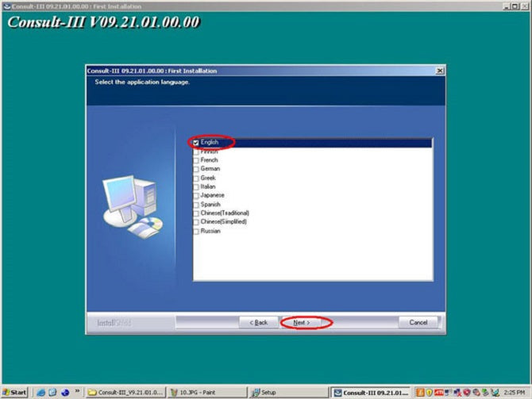Select the Japanese label in language list
Screen dimensions: 532x399
[212, 195]
